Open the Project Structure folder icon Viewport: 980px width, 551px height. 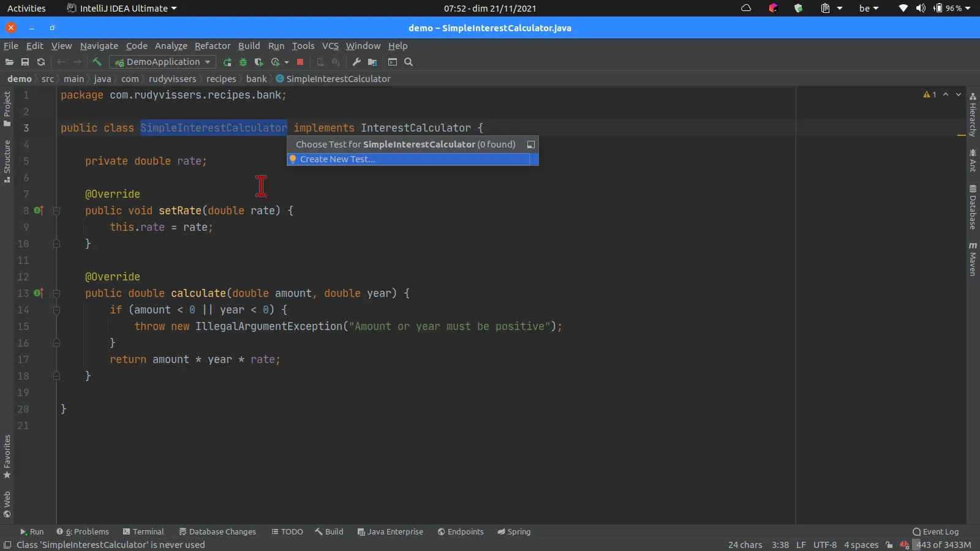[372, 62]
